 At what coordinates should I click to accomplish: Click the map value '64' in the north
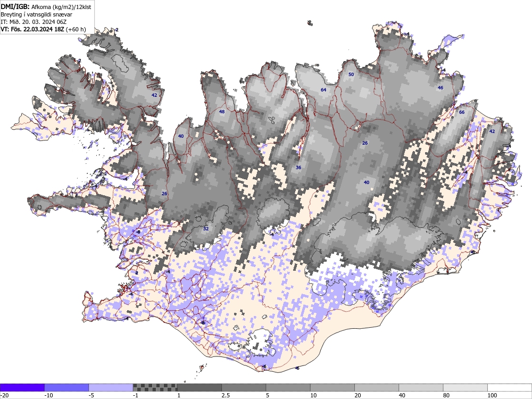point(323,90)
